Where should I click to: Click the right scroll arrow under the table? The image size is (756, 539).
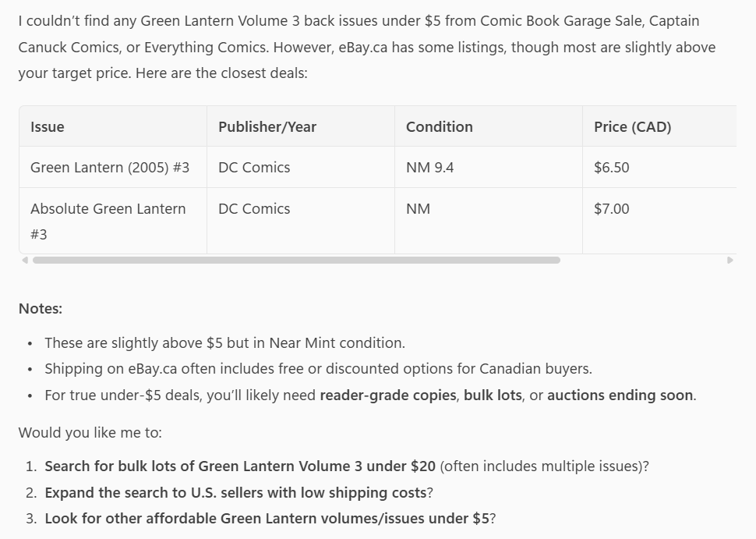(730, 260)
